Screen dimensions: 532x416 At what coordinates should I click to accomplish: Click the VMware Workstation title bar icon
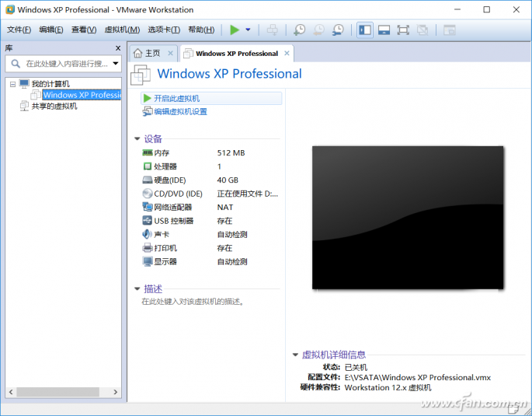point(10,9)
